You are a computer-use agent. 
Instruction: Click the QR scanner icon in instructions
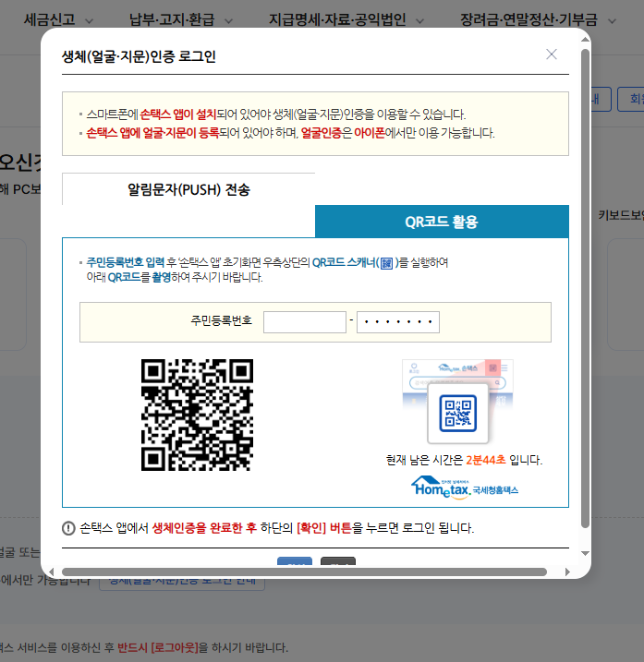click(386, 263)
